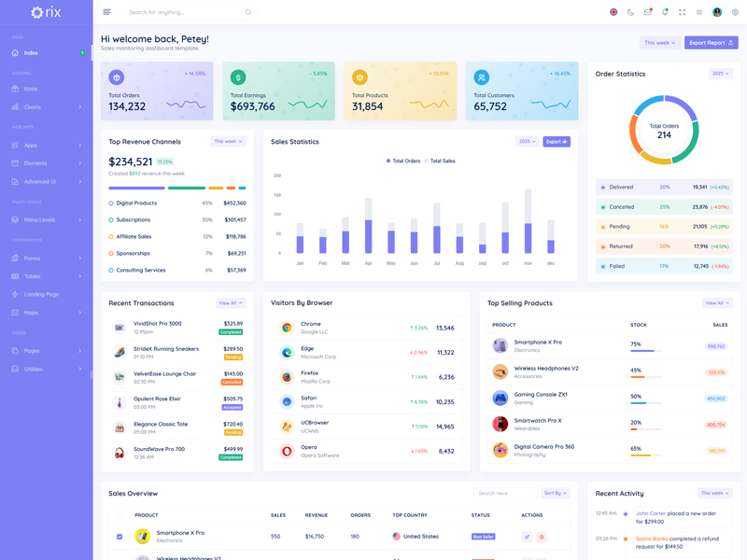Image resolution: width=747 pixels, height=560 pixels.
Task: Click the Export Report button
Action: point(711,43)
